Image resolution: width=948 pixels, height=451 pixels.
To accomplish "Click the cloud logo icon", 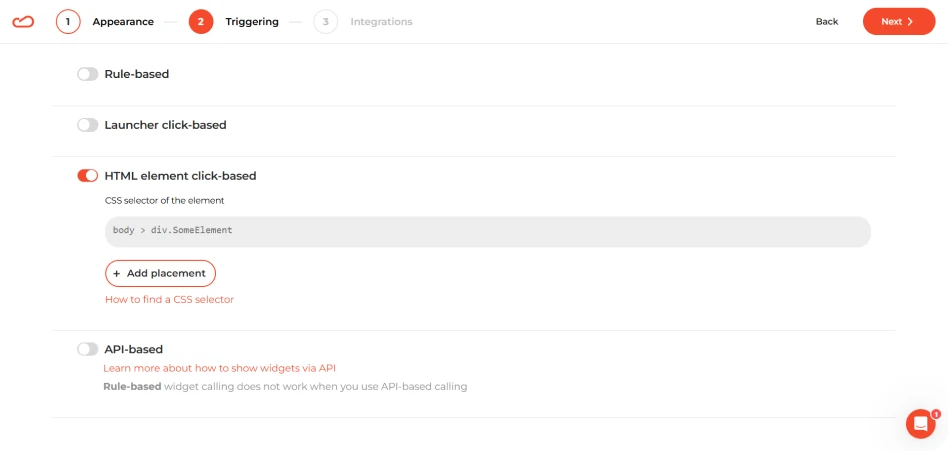I will pyautogui.click(x=23, y=22).
